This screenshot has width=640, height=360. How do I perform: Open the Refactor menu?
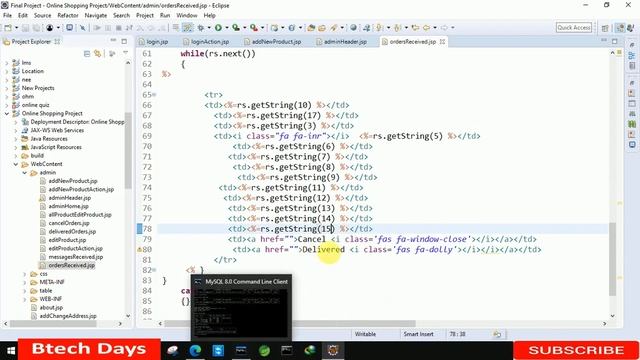coord(68,15)
